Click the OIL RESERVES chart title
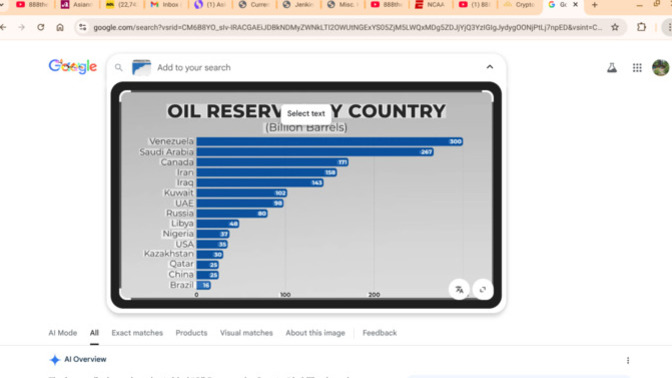 pyautogui.click(x=306, y=111)
